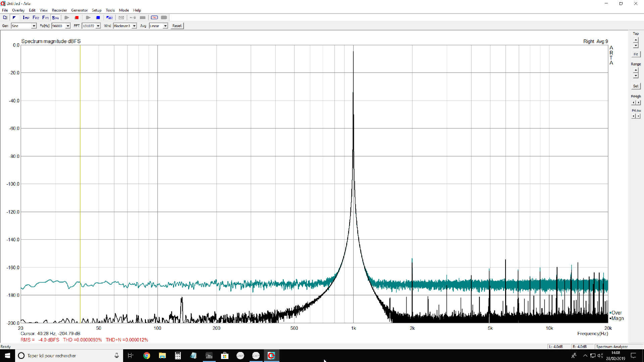
Task: Click the slider-shaped level toolbar icon
Action: pos(133,17)
